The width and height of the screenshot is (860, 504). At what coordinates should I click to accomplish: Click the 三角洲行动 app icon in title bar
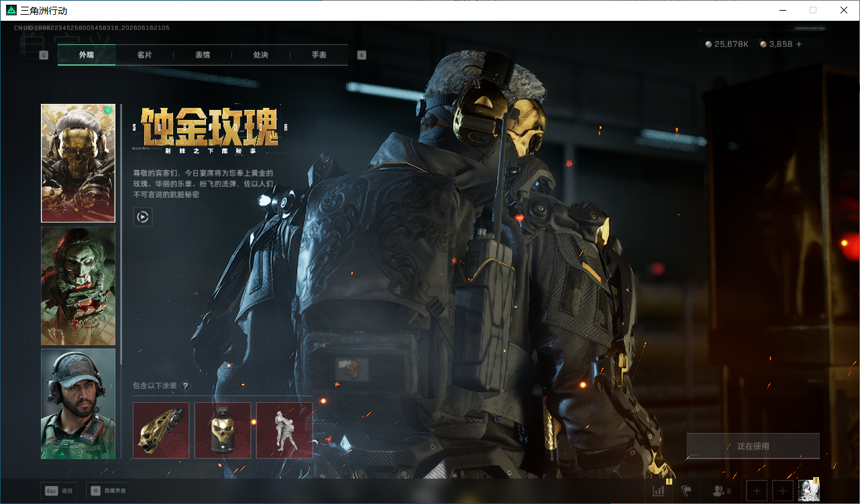(11, 10)
